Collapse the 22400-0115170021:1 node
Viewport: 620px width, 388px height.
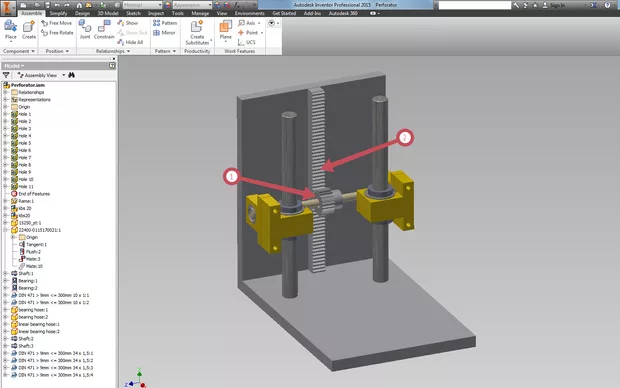click(6, 230)
